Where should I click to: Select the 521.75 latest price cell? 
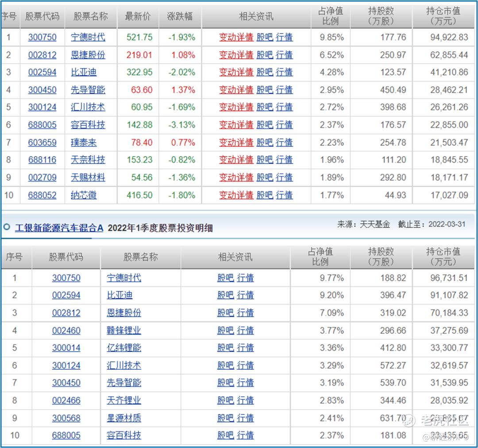coord(139,38)
